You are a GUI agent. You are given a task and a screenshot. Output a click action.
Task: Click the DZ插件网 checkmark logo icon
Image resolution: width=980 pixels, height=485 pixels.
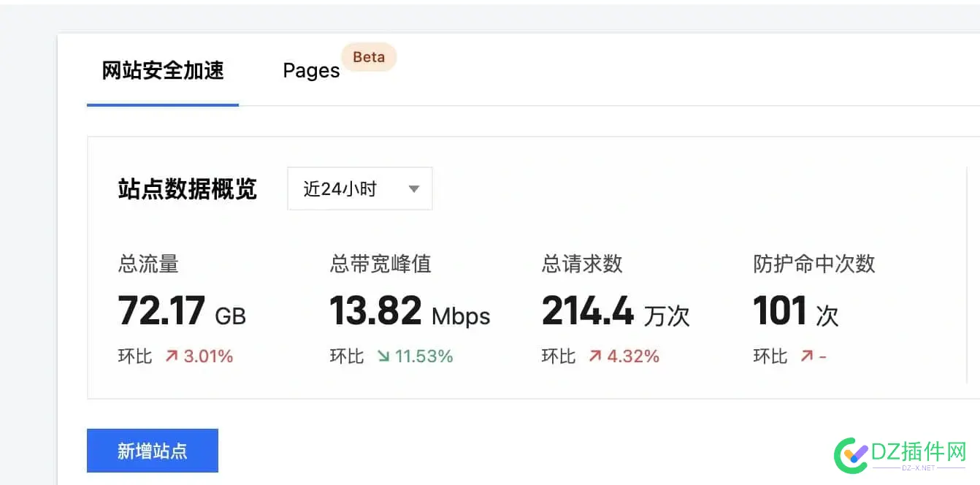coord(851,454)
